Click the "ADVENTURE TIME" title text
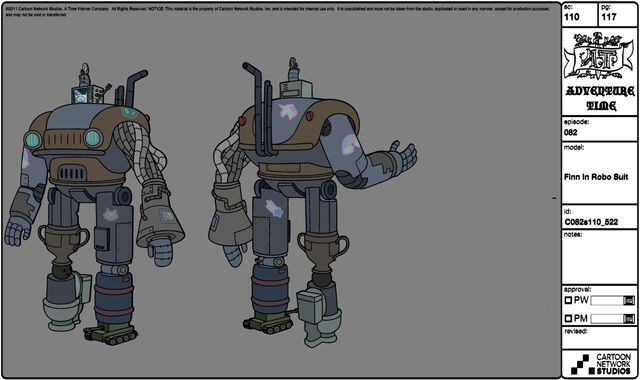This screenshot has width=640, height=380. pyautogui.click(x=600, y=98)
